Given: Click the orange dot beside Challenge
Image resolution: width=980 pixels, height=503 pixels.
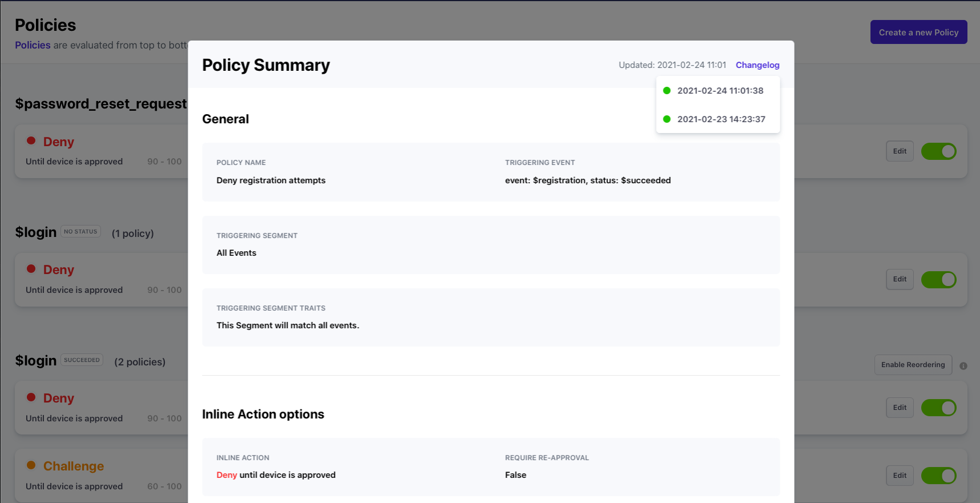Looking at the screenshot, I should pyautogui.click(x=31, y=465).
